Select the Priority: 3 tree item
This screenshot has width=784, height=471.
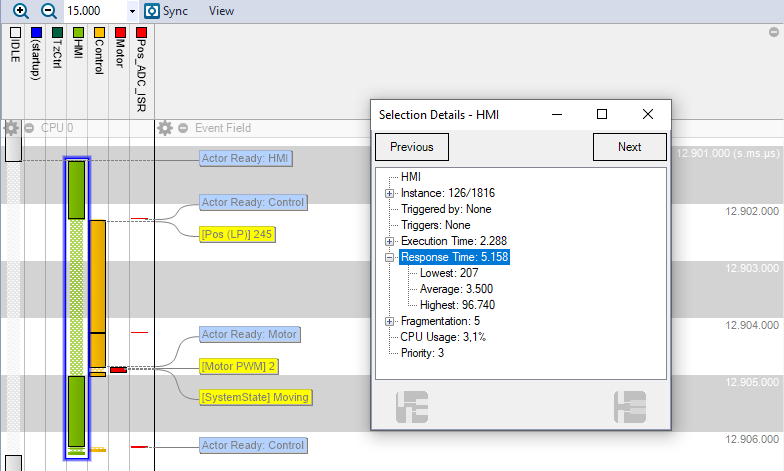pyautogui.click(x=422, y=353)
